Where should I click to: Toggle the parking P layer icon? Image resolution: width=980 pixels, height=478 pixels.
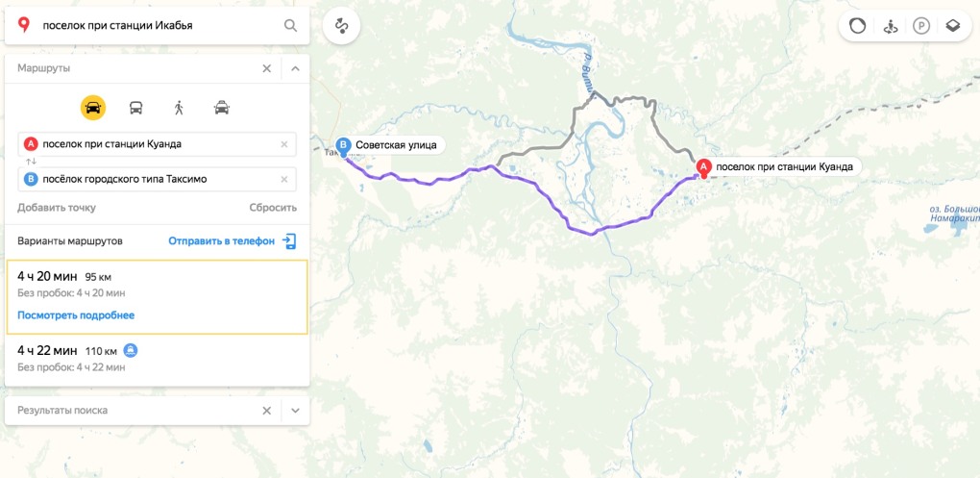pos(921,26)
